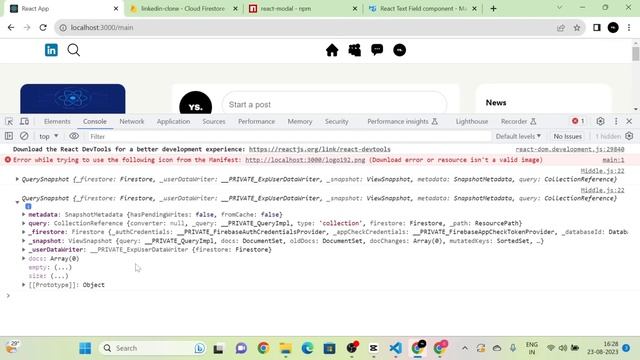Switch to the Network tab
640x360 pixels.
pos(131,122)
